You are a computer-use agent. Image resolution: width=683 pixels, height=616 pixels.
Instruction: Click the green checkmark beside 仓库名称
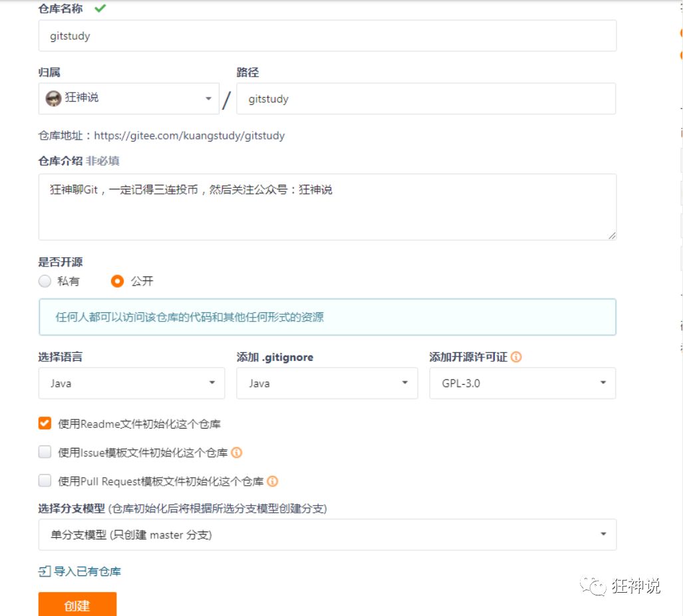click(99, 9)
